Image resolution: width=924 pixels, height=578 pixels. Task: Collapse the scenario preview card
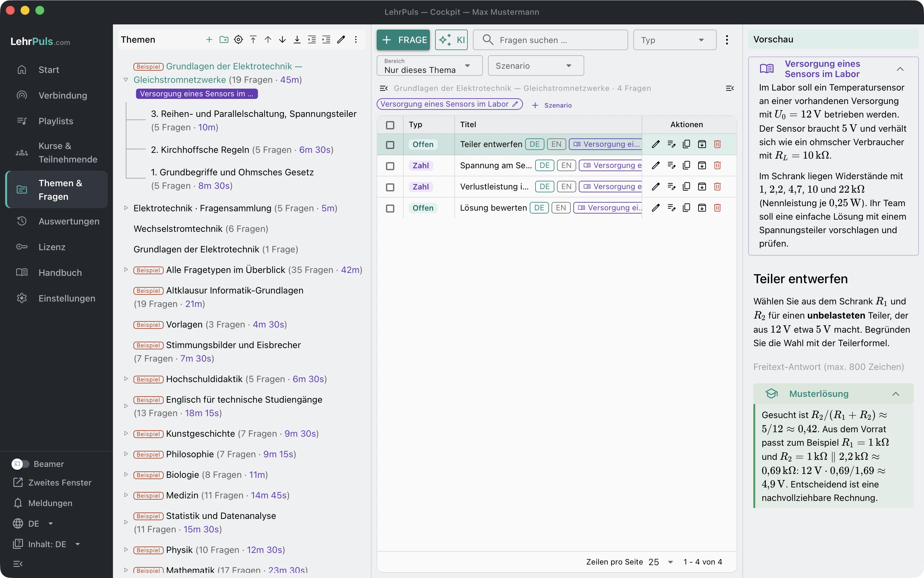pos(900,69)
